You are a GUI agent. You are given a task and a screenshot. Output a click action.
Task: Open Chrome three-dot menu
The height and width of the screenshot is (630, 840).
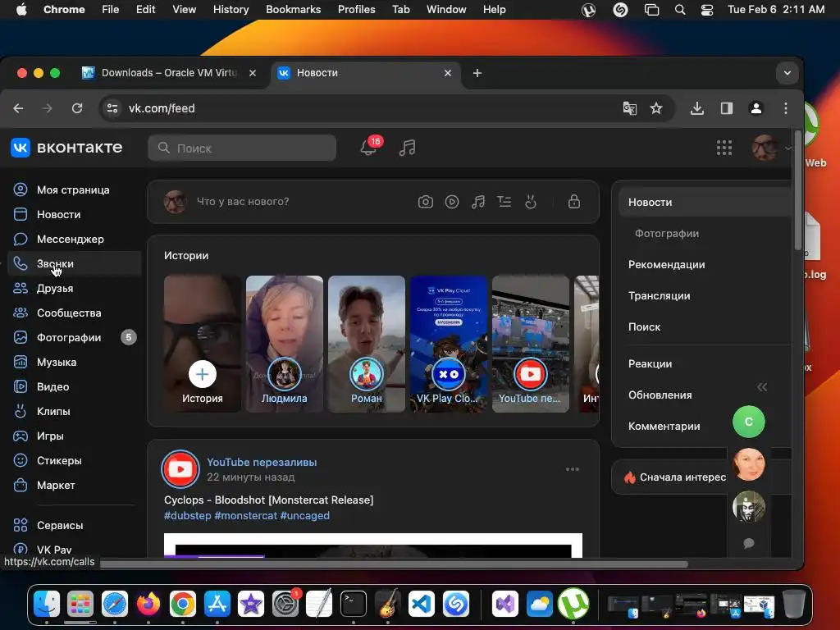785,108
